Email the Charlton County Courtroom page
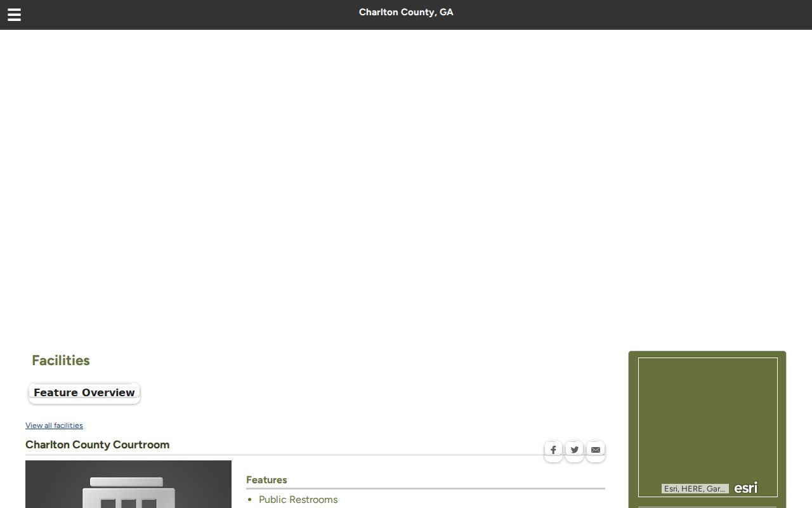 pos(595,450)
